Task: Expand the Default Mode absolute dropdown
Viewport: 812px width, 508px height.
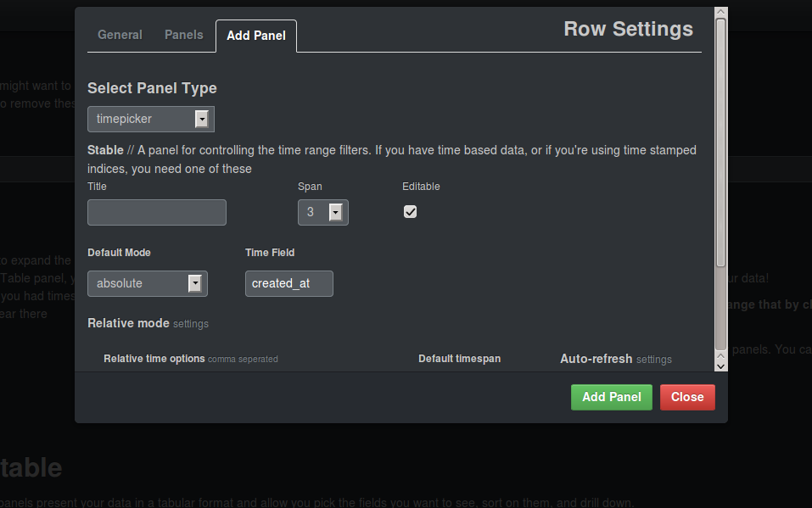Action: pos(148,284)
